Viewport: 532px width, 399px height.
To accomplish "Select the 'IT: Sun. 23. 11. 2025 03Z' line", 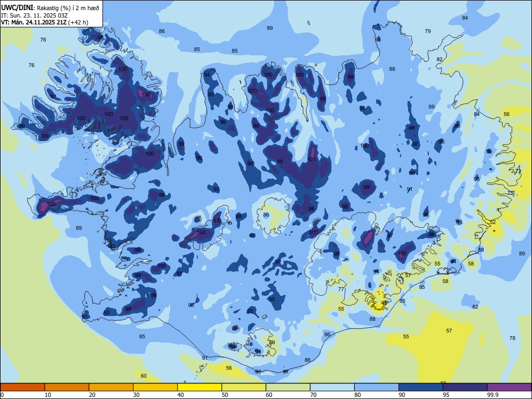I will coord(35,15).
